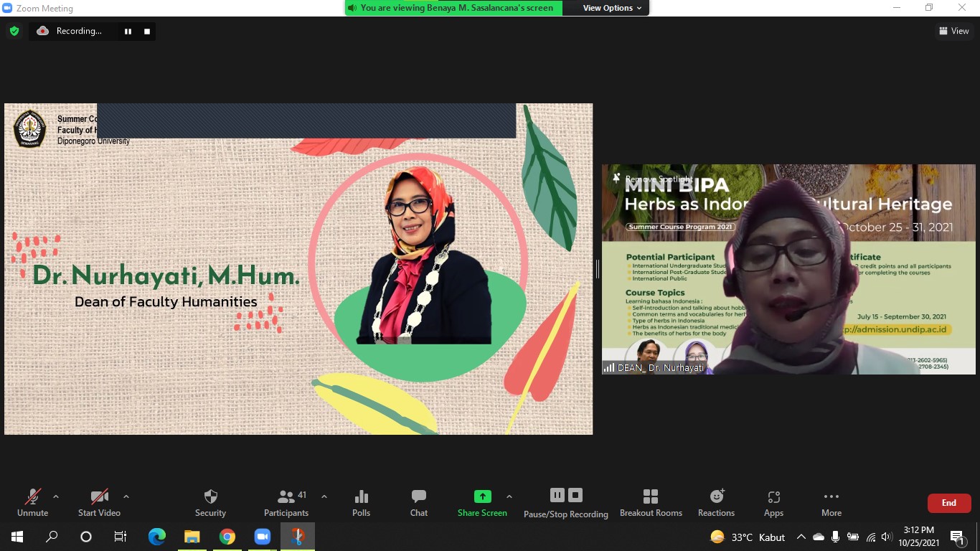Screen dimensions: 980x551
Task: Open the More menu
Action: coord(831,502)
